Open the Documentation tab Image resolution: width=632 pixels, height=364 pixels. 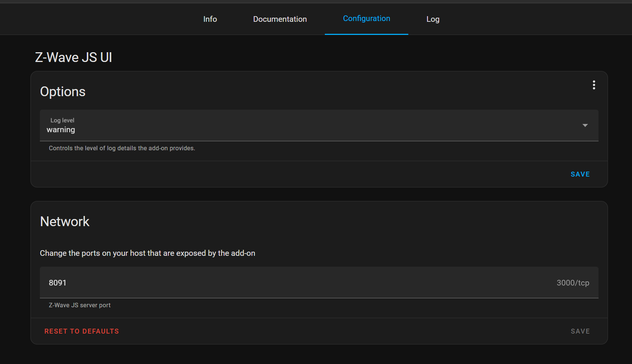click(x=280, y=19)
